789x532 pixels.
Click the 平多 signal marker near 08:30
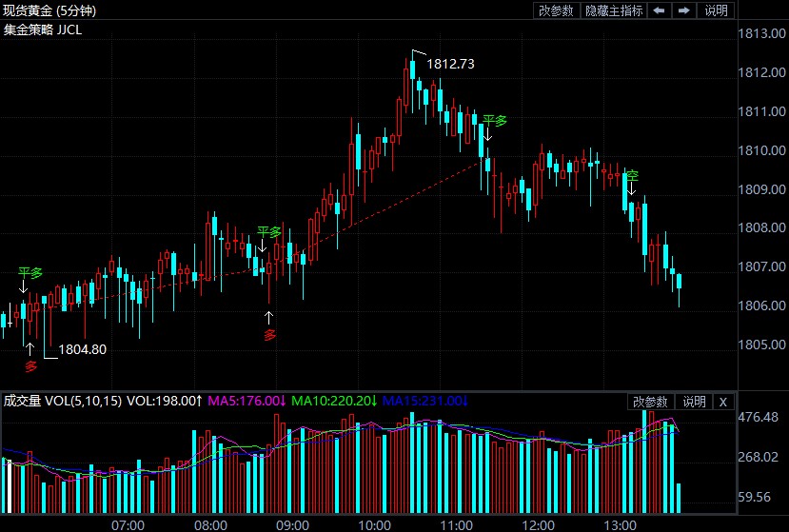click(x=268, y=232)
